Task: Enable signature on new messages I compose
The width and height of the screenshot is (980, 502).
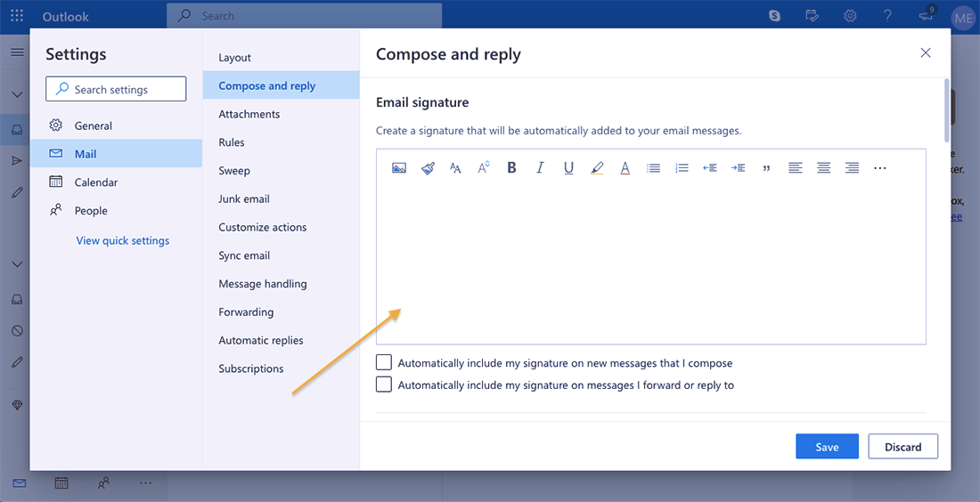Action: (x=384, y=363)
